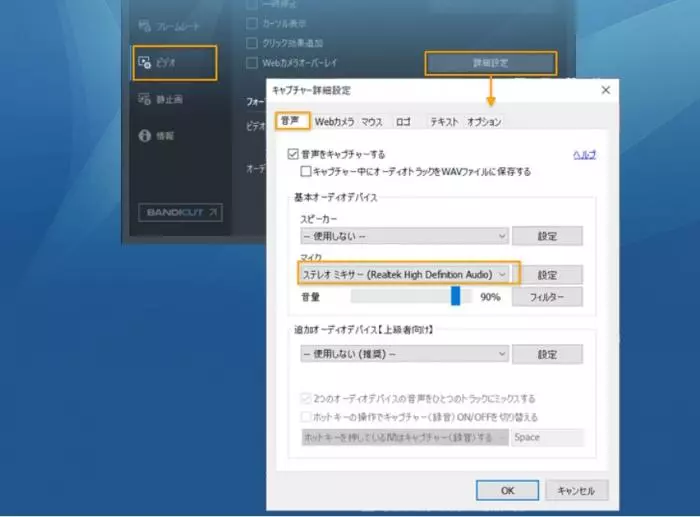Expand the マイク stereo mixer dropdown
This screenshot has width=700, height=517.
pyautogui.click(x=404, y=274)
